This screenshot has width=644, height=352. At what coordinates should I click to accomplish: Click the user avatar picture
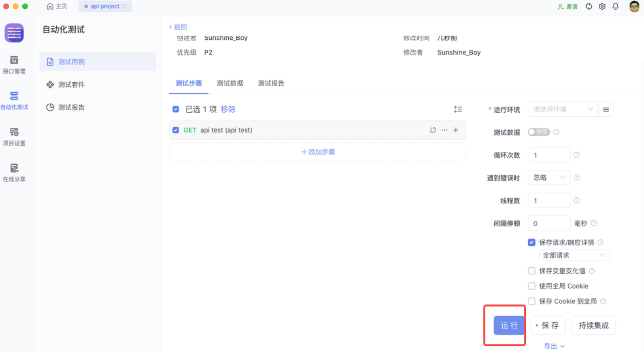click(634, 6)
